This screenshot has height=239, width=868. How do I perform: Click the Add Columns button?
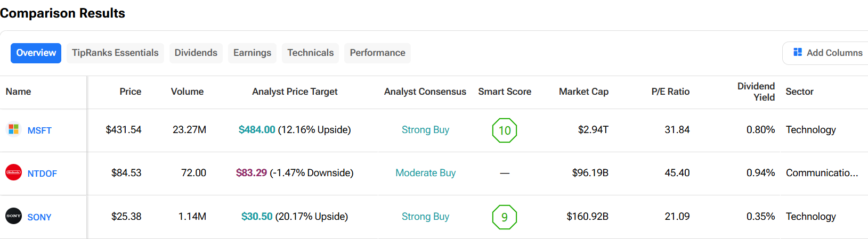click(826, 53)
